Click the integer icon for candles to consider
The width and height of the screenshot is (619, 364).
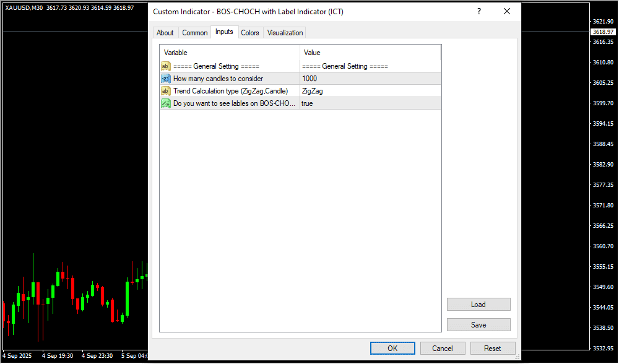166,79
